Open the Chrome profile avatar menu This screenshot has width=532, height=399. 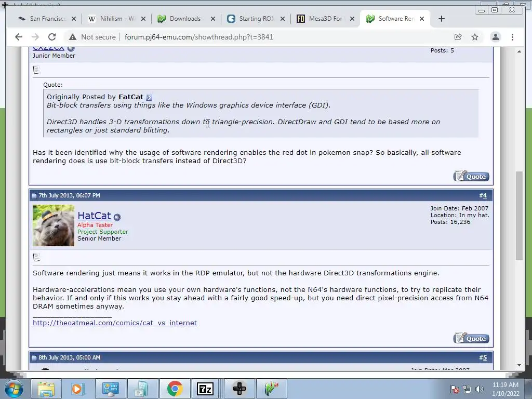[x=495, y=37]
